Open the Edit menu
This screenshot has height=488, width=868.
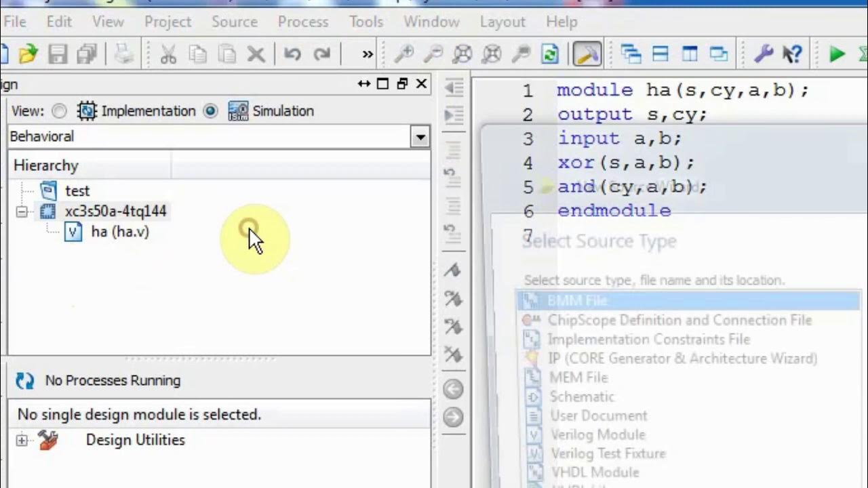coord(59,22)
